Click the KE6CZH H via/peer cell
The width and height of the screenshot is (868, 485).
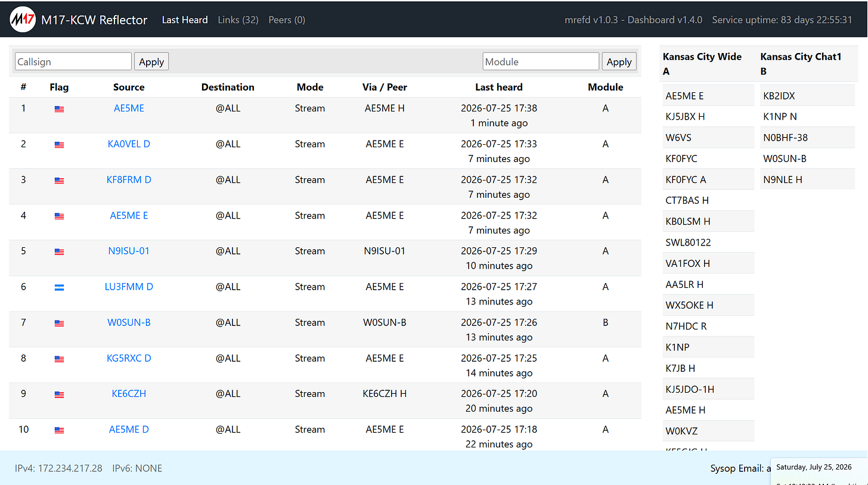tap(385, 393)
